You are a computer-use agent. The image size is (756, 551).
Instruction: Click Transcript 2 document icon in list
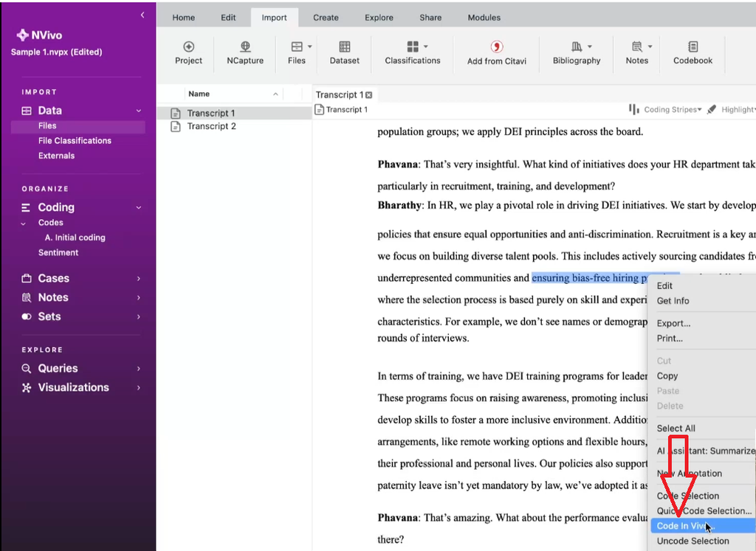176,126
